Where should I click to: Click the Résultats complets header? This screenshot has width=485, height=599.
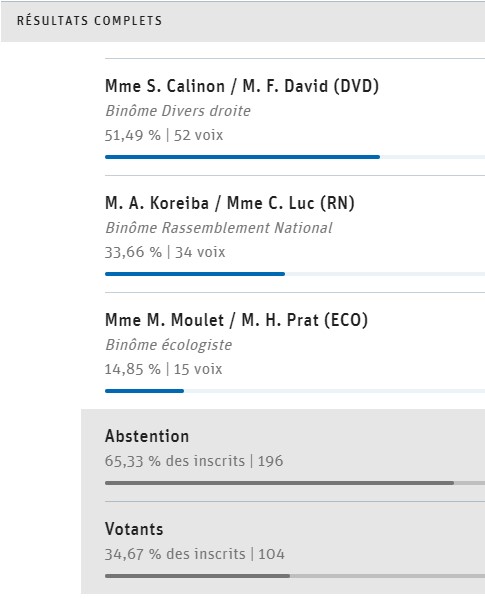(x=89, y=21)
